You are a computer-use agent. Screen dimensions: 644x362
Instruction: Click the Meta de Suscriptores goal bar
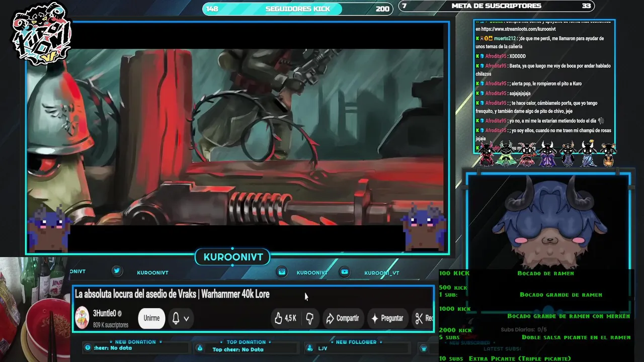496,6
